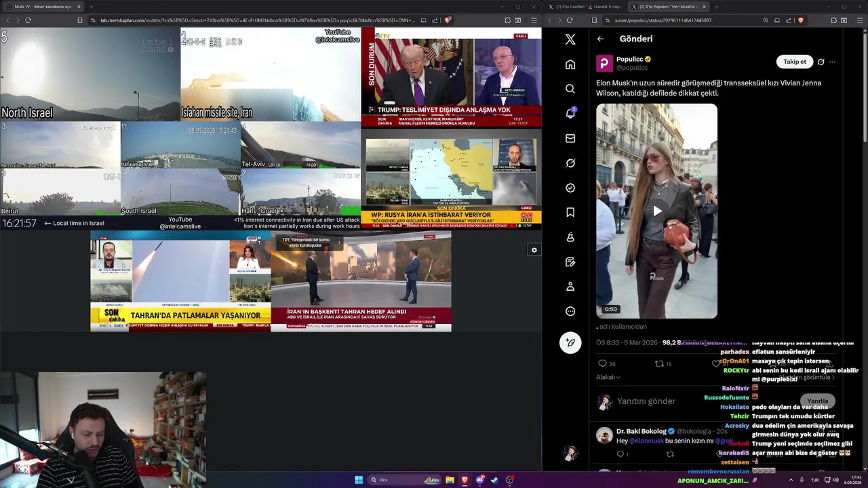Open left browser hamburger menu
This screenshot has height=488, width=868.
[534, 20]
